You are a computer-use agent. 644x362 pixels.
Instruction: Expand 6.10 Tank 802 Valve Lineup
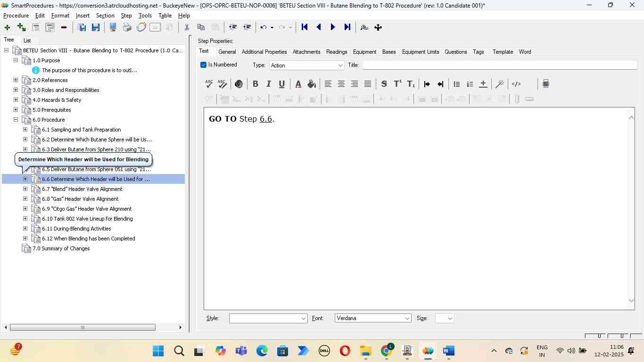click(x=25, y=219)
